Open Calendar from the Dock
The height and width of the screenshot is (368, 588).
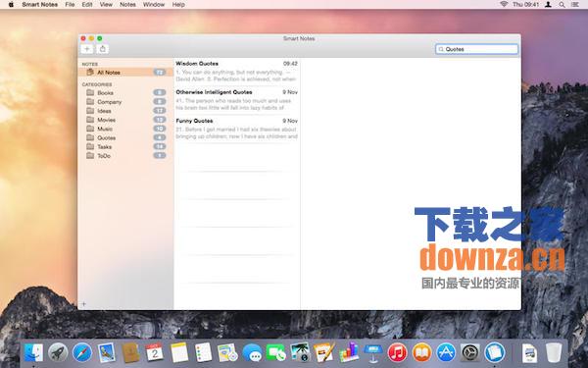[x=155, y=352]
